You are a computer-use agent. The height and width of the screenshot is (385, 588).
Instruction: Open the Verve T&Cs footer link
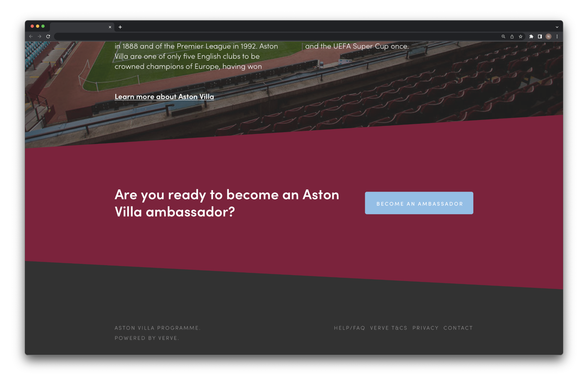[389, 328]
